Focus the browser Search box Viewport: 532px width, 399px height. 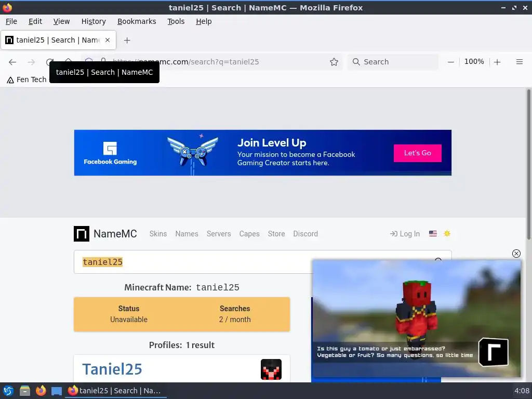[393, 62]
